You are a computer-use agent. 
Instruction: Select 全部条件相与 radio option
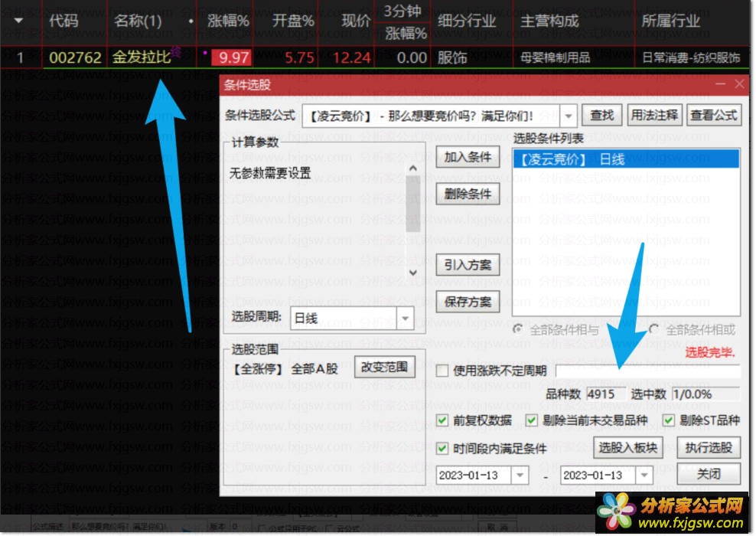[x=518, y=329]
